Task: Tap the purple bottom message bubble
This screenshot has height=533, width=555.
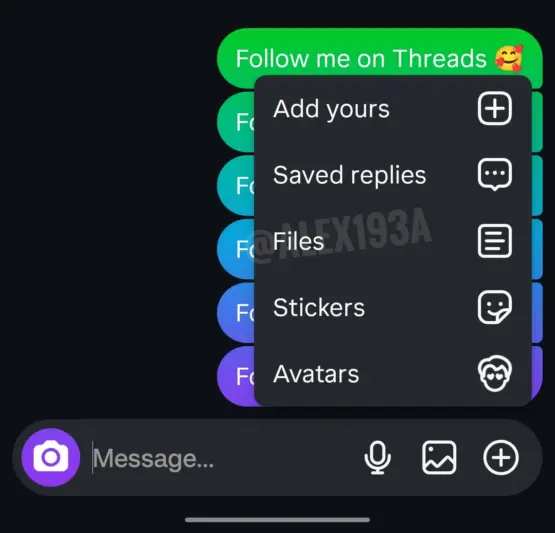Action: [235, 376]
